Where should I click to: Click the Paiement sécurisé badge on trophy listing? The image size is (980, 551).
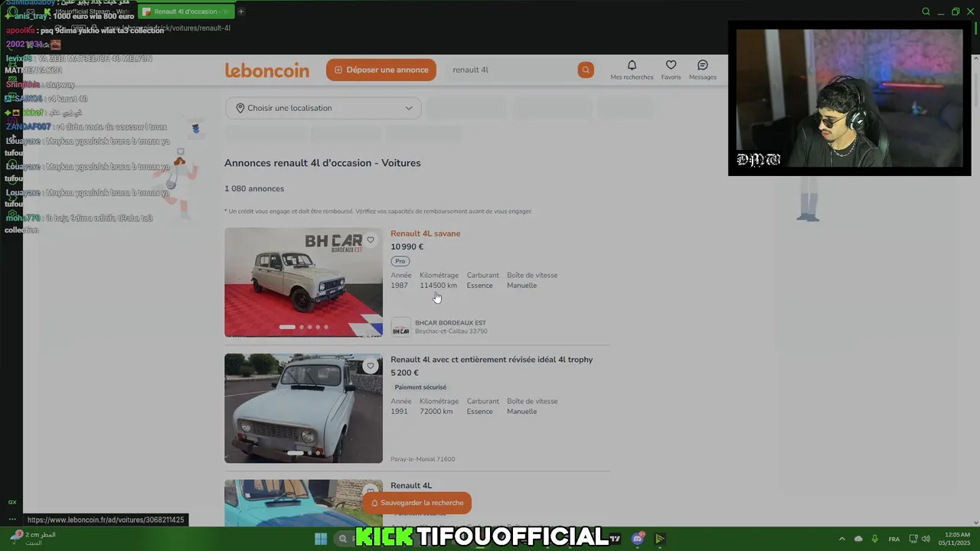click(x=420, y=387)
